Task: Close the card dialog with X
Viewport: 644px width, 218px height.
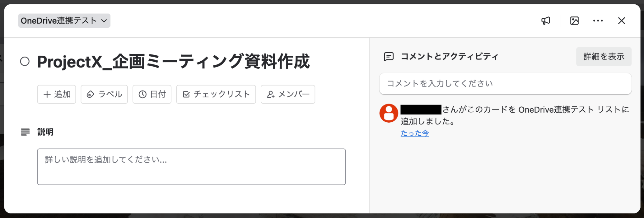Action: (621, 21)
